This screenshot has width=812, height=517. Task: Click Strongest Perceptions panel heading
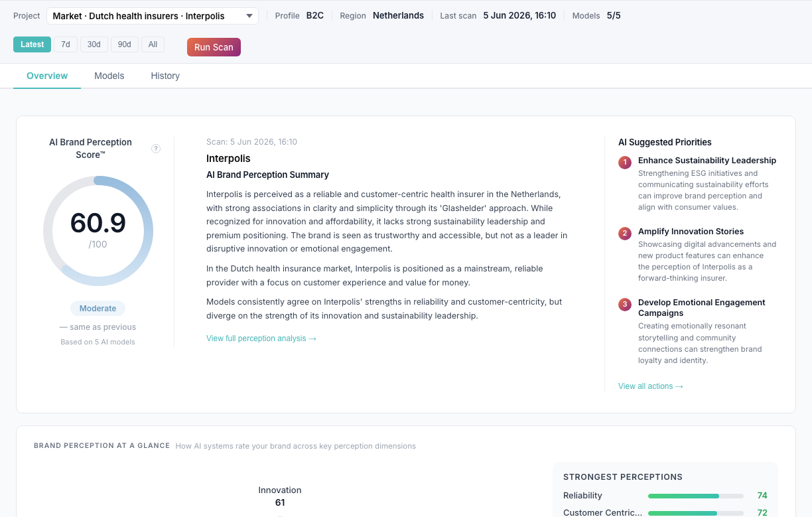click(623, 477)
